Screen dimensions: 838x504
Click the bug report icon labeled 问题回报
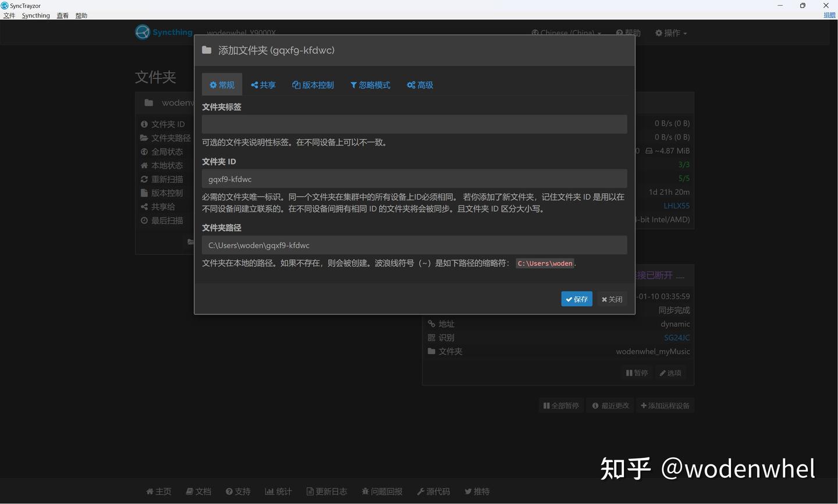[x=366, y=491]
